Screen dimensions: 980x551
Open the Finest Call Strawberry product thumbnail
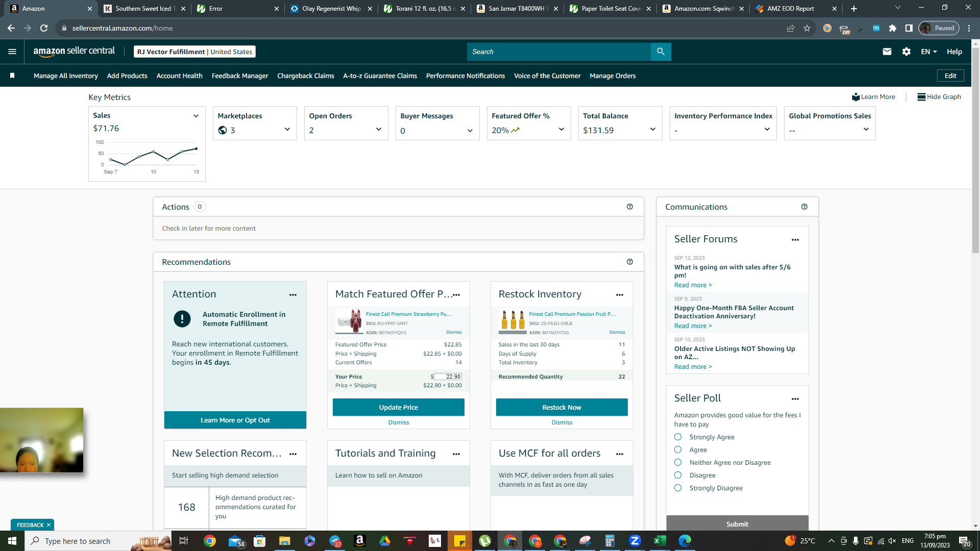click(349, 321)
